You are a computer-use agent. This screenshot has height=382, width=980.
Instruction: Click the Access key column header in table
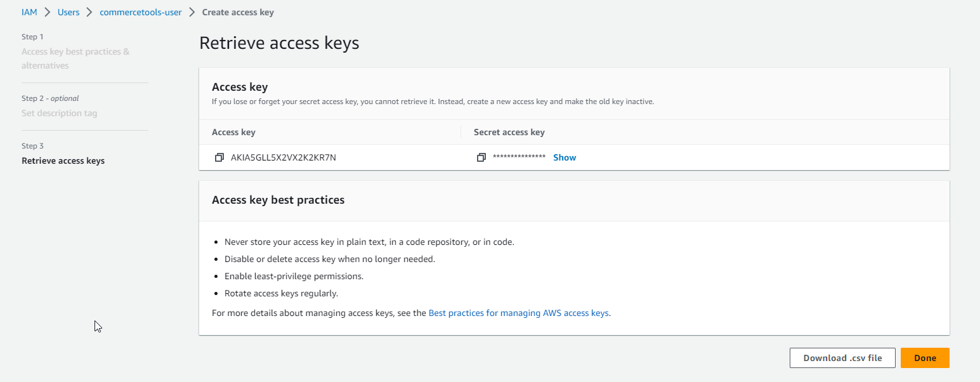point(233,132)
